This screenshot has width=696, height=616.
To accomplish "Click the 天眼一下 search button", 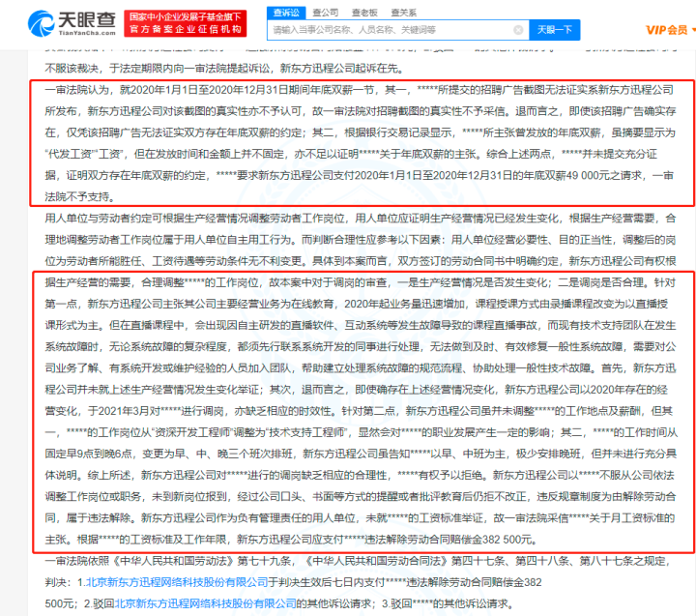I will [x=555, y=30].
